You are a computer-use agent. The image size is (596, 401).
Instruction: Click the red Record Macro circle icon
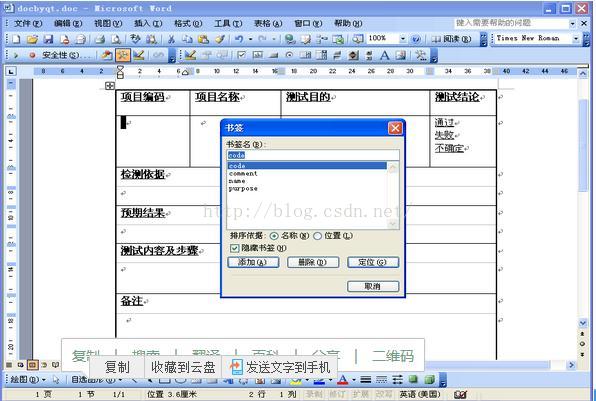pos(32,55)
